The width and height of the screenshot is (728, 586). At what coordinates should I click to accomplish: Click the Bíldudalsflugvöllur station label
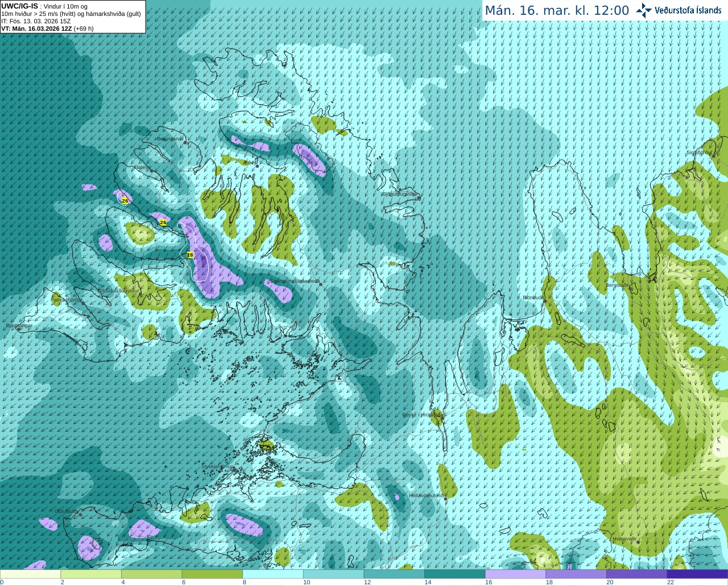(x=118, y=290)
